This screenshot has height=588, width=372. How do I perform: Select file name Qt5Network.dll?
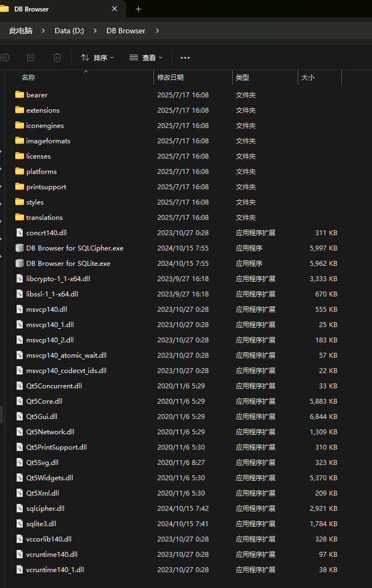click(x=50, y=432)
